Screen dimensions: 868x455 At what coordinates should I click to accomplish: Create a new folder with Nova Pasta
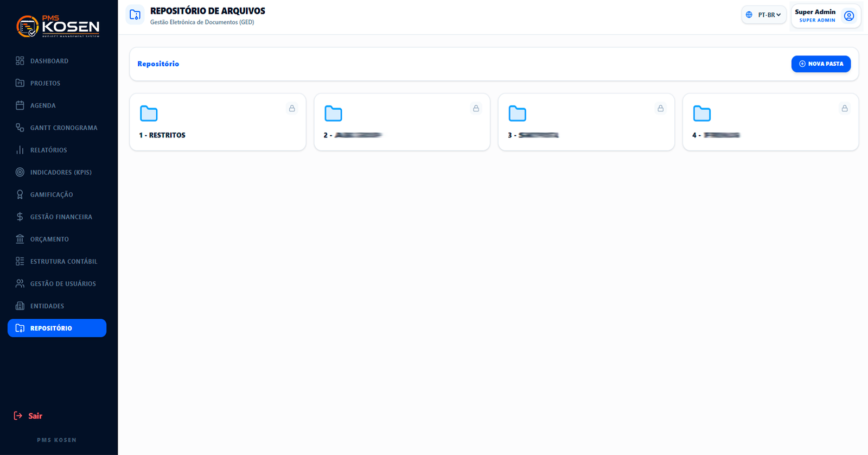coord(821,64)
